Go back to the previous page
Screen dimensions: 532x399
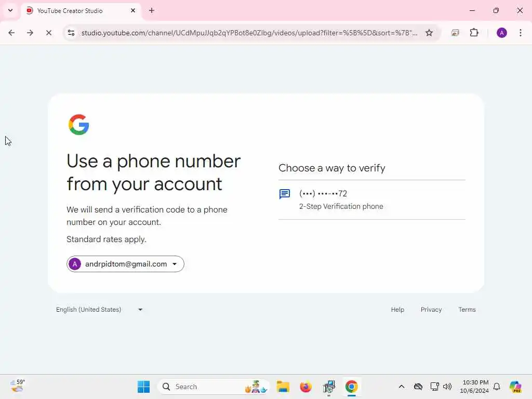pyautogui.click(x=11, y=33)
